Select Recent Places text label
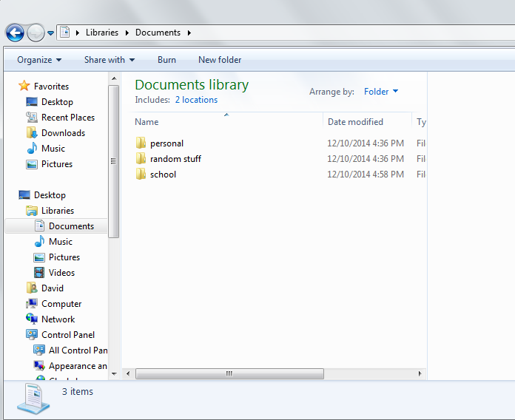The height and width of the screenshot is (420, 515). tap(68, 118)
